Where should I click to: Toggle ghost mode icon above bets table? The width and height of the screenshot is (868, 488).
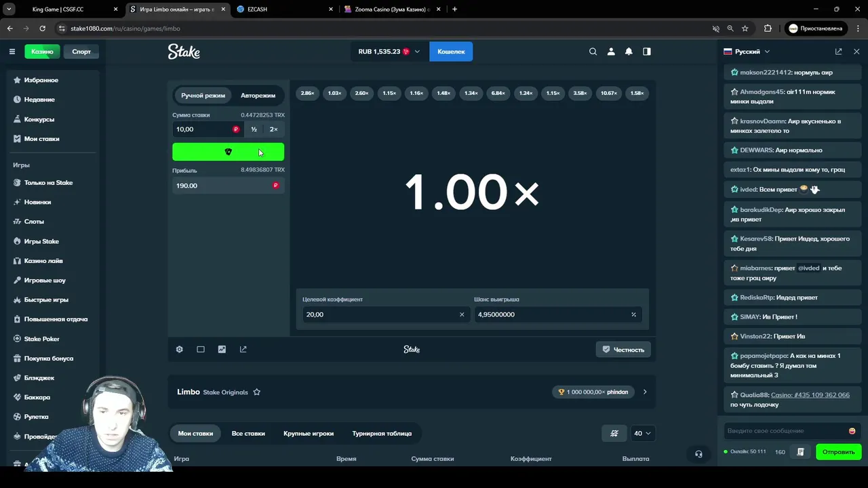pos(614,433)
